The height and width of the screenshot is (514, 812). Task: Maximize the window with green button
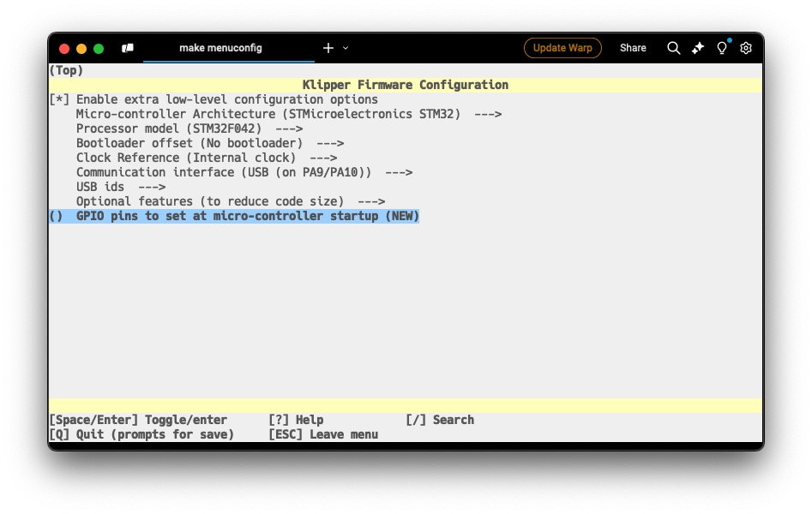pos(99,49)
